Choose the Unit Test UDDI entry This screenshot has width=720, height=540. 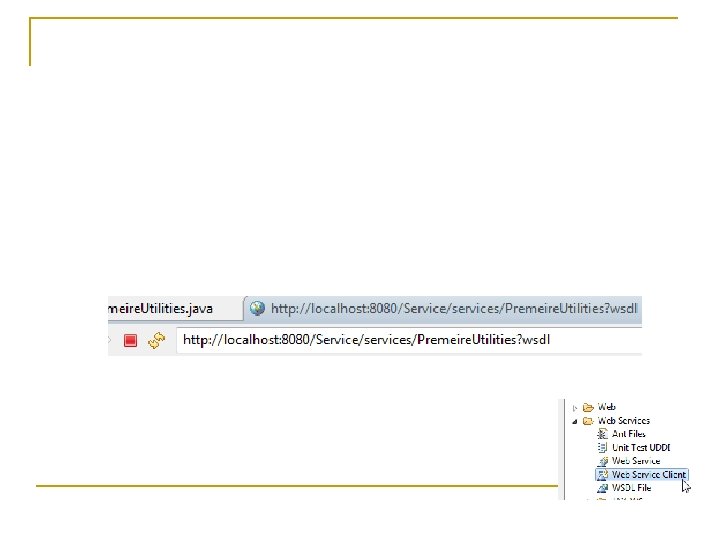[x=641, y=447]
